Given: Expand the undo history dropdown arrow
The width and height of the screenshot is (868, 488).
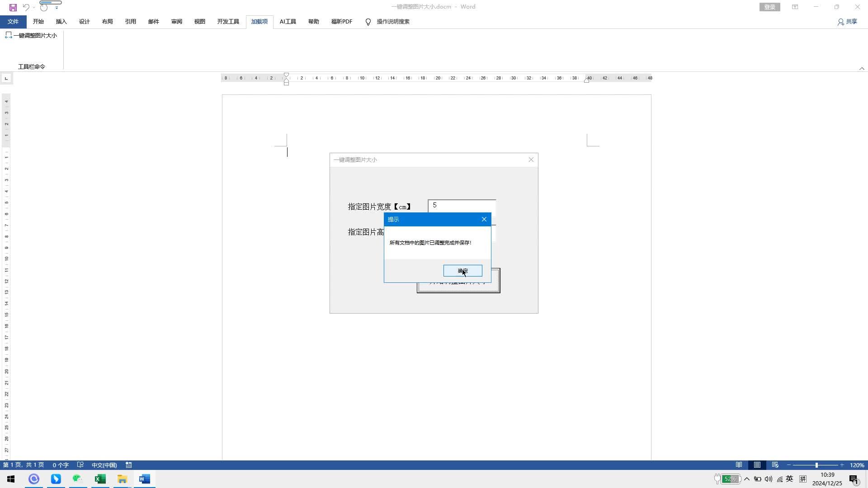Looking at the screenshot, I should pyautogui.click(x=34, y=8).
